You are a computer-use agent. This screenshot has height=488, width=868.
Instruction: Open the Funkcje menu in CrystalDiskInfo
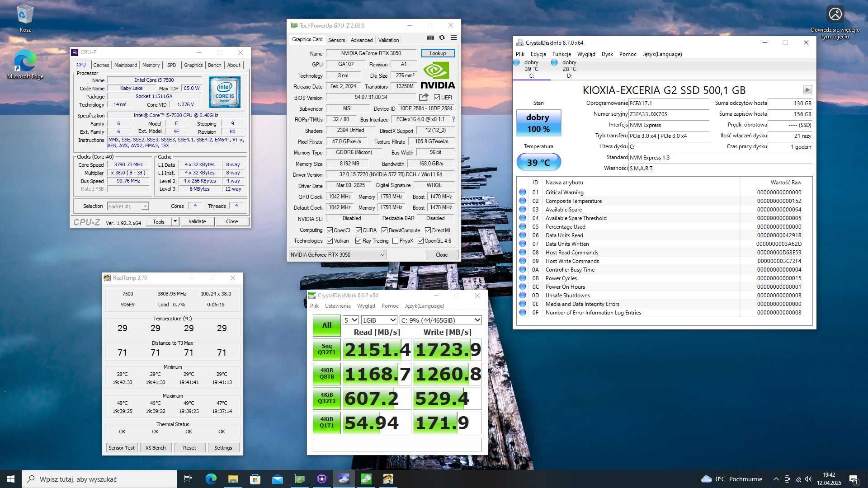point(561,54)
